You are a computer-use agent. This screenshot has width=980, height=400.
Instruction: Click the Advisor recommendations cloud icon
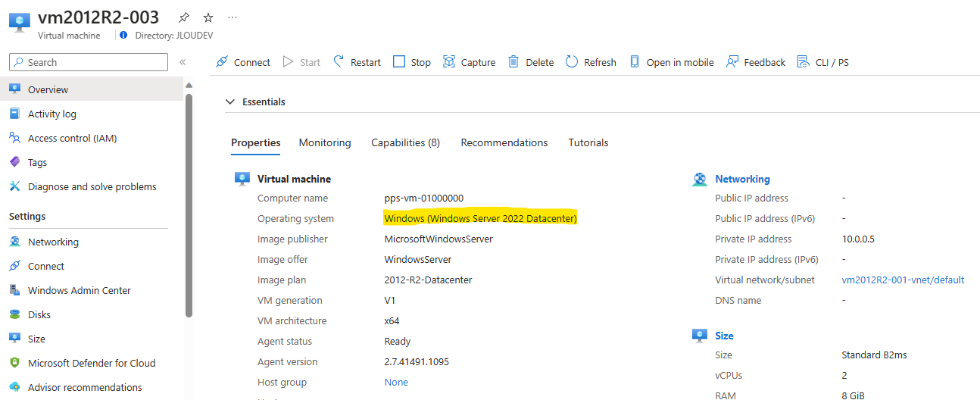[x=14, y=387]
